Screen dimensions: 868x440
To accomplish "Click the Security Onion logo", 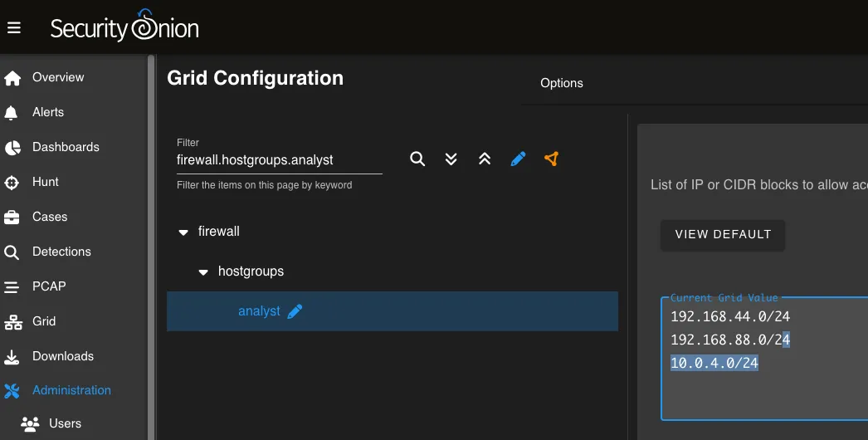I will [x=124, y=27].
